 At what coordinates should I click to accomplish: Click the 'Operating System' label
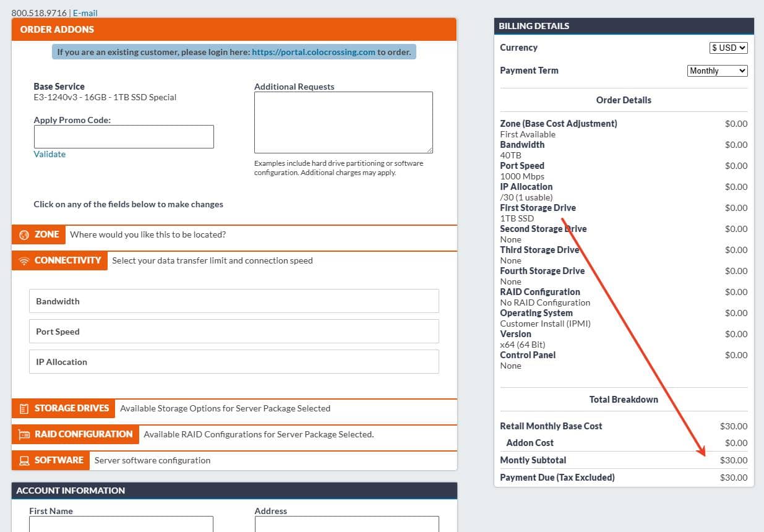[x=536, y=313]
